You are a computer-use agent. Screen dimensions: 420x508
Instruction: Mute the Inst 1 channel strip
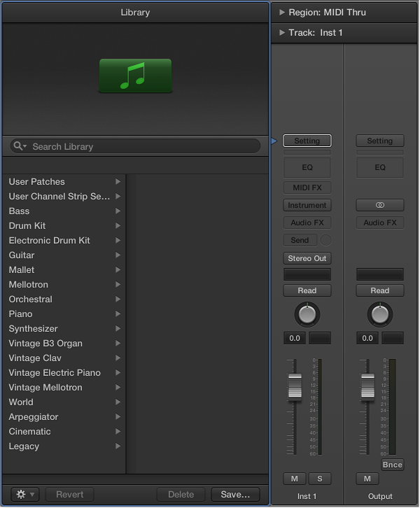[294, 479]
